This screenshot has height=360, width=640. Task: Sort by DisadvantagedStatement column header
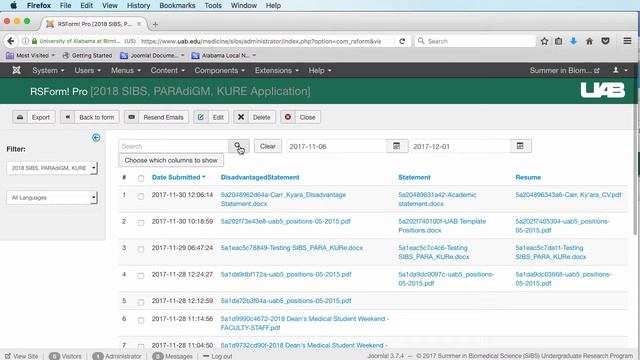pos(260,177)
